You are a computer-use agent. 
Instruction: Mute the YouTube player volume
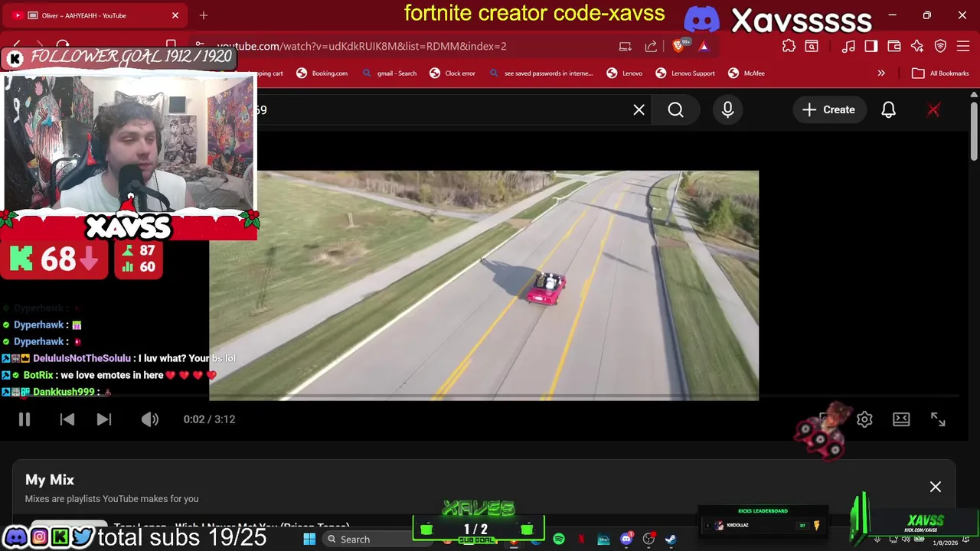[x=150, y=419]
